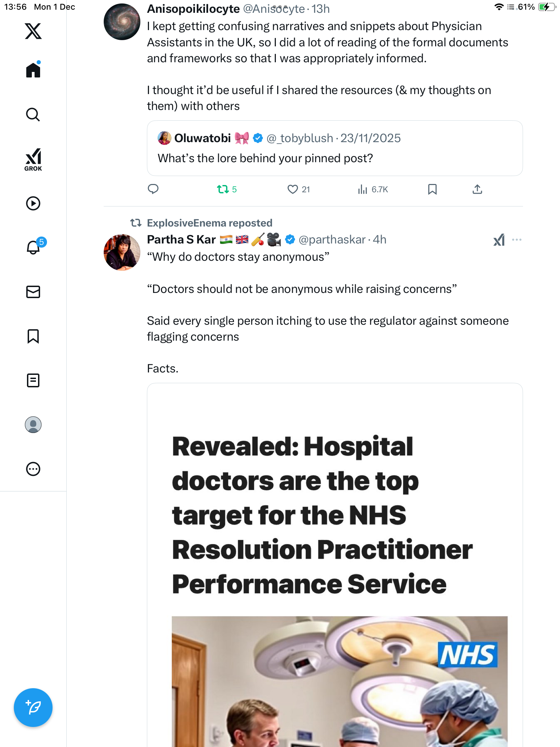Click the X logo in sidebar

[33, 31]
